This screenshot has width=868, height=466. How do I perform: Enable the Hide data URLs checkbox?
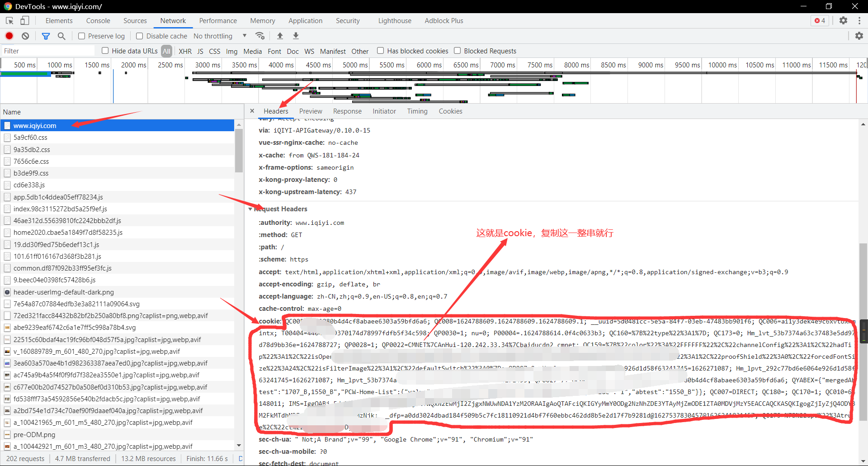tap(105, 51)
